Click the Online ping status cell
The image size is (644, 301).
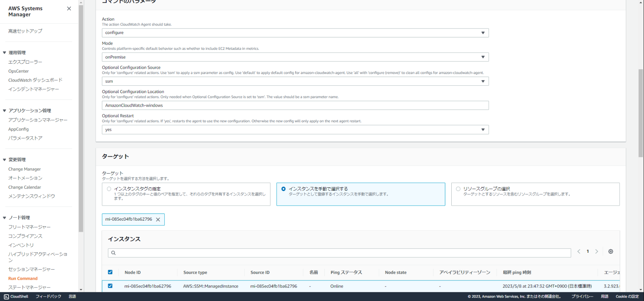click(x=337, y=286)
